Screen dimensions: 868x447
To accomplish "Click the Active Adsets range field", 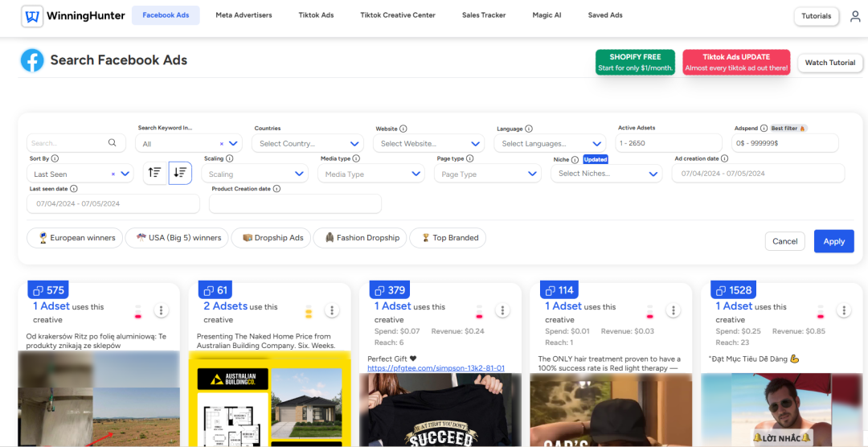I will click(x=669, y=143).
